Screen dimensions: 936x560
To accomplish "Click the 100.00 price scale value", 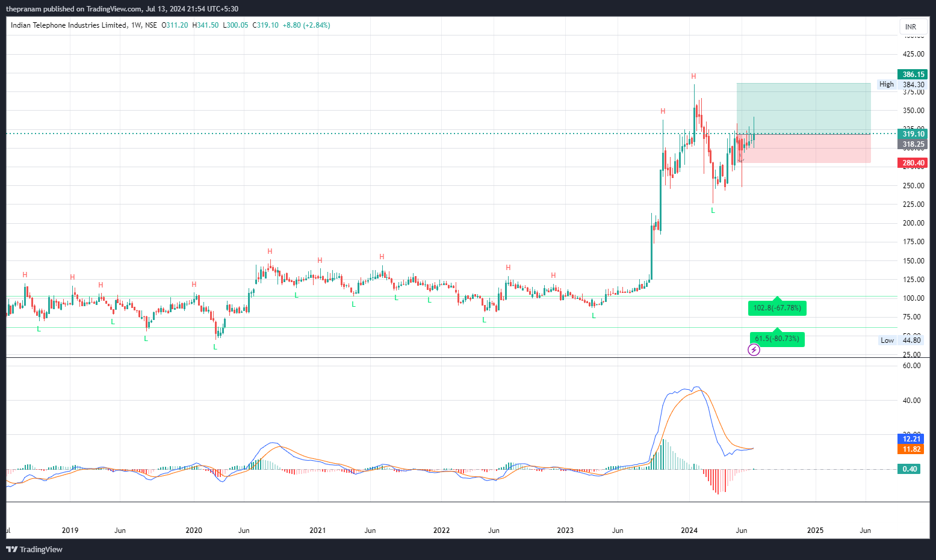I will (x=913, y=298).
